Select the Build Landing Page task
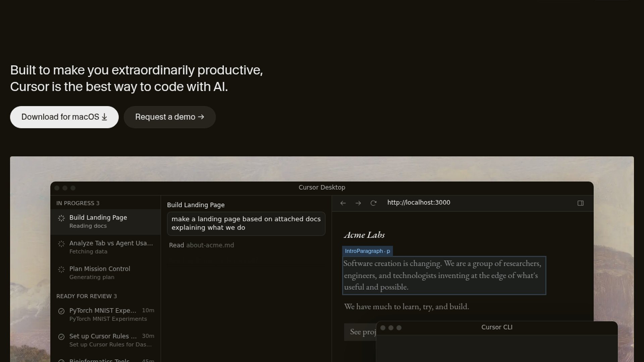The image size is (644, 362). (x=106, y=222)
